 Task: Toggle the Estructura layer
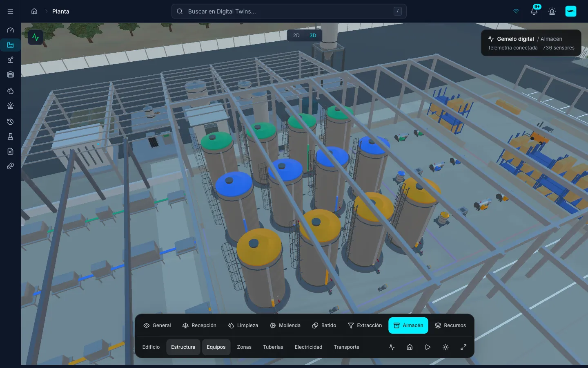click(183, 347)
